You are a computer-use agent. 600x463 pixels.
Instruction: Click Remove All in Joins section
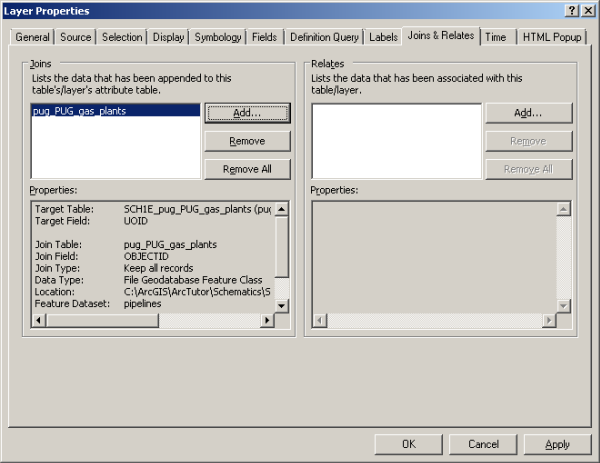(247, 169)
